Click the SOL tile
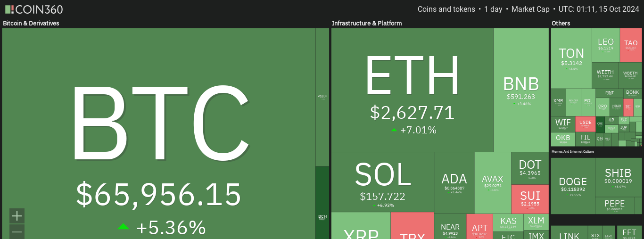 (x=383, y=182)
